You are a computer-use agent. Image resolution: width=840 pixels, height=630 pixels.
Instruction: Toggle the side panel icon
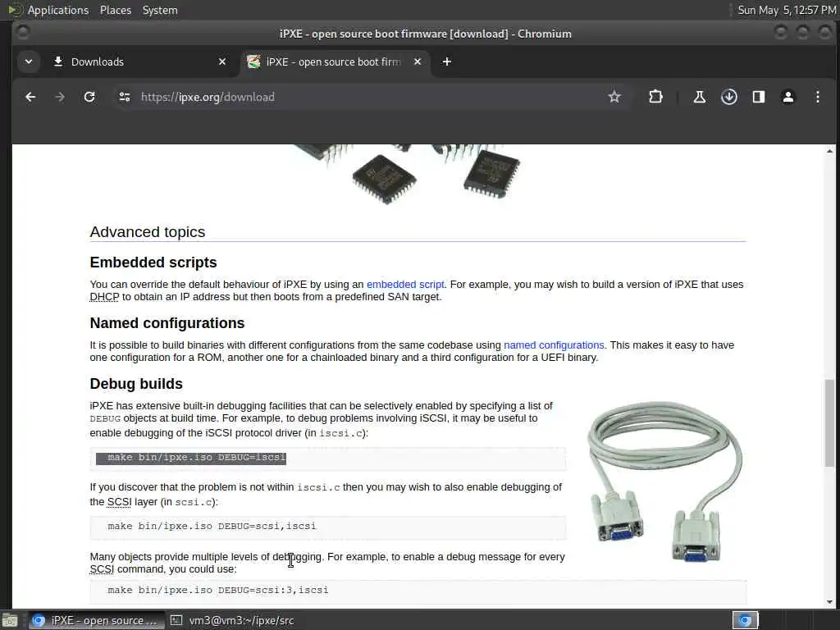(759, 97)
